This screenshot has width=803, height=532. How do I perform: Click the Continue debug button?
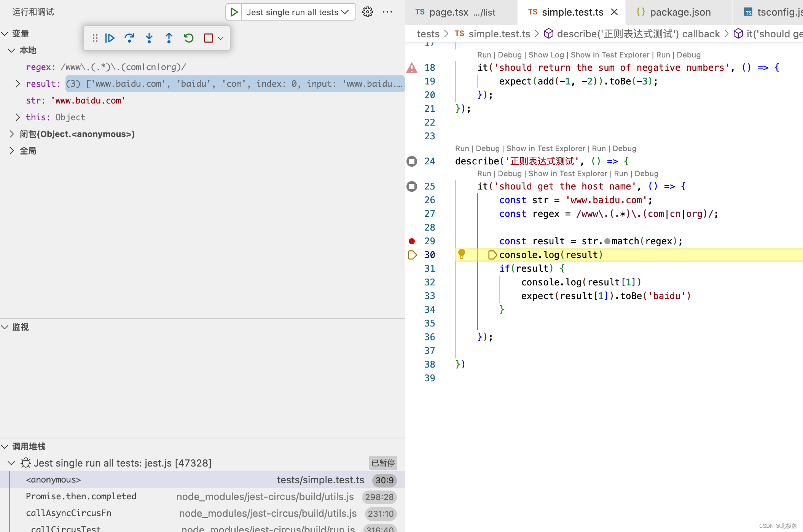(x=110, y=38)
